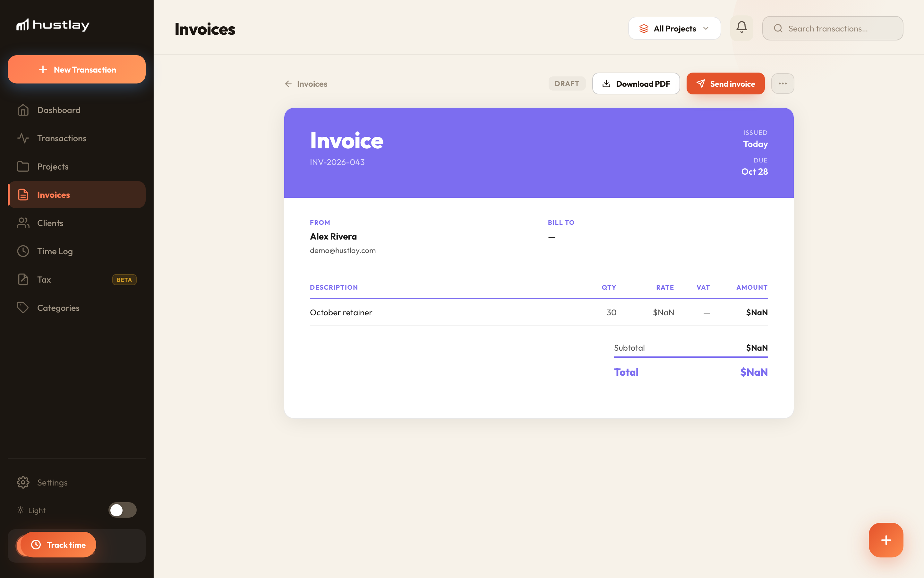Click the due date Oct 28
The width and height of the screenshot is (924, 578).
pyautogui.click(x=755, y=172)
